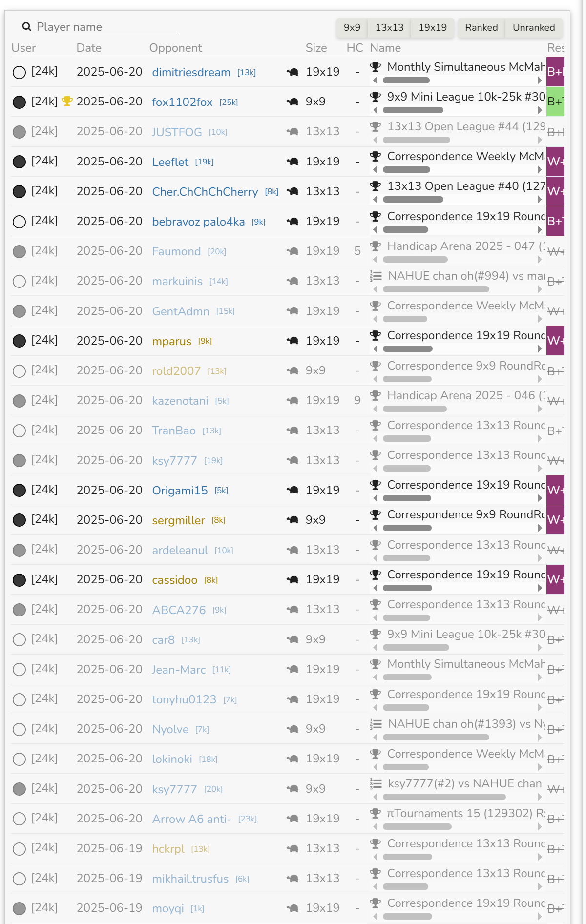Open opponent profile Cher.ChChChCherry
The image size is (586, 924).
205,192
